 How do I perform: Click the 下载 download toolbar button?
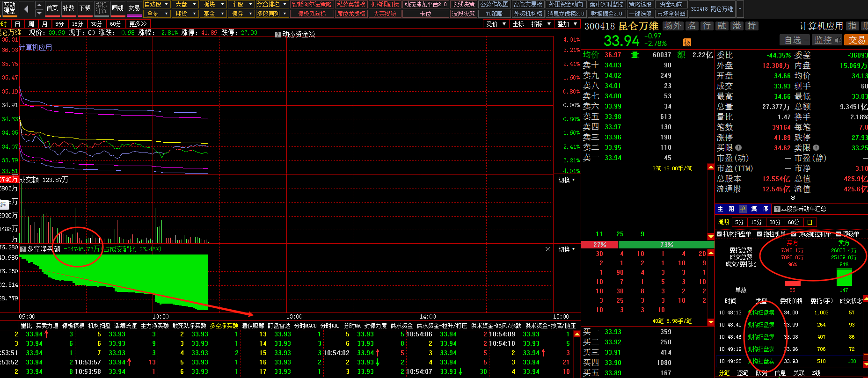point(85,8)
